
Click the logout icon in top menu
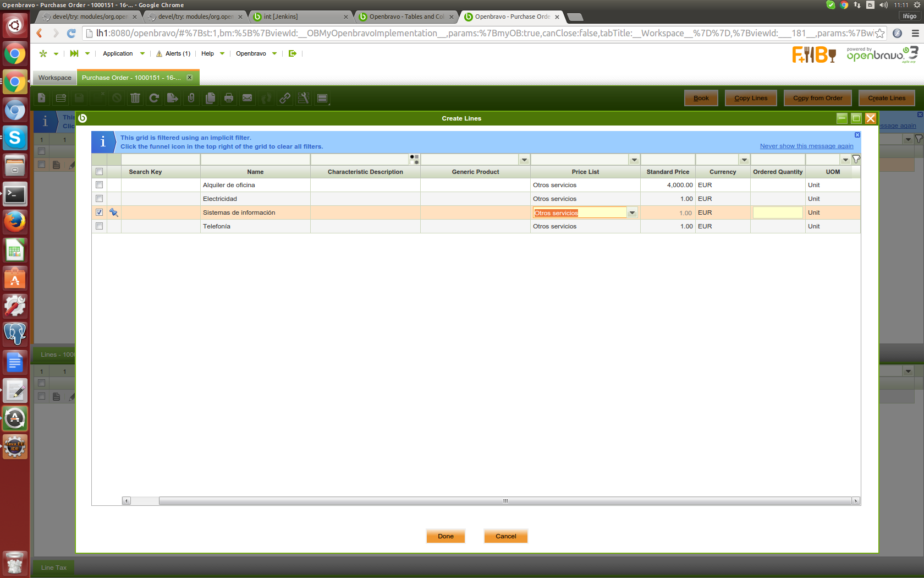click(292, 53)
